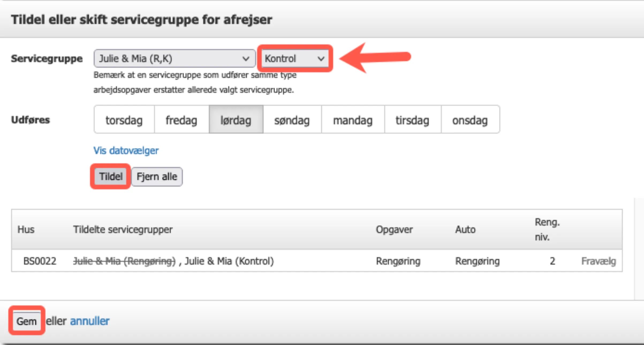Click the Tildelte servicegrupper column header
Screen dimensions: 644x345
point(123,230)
